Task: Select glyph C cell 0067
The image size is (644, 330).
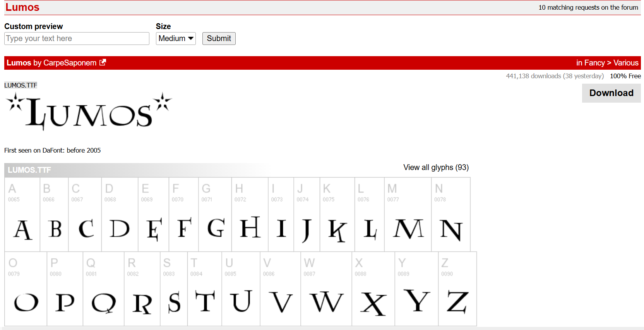Action: [x=85, y=215]
